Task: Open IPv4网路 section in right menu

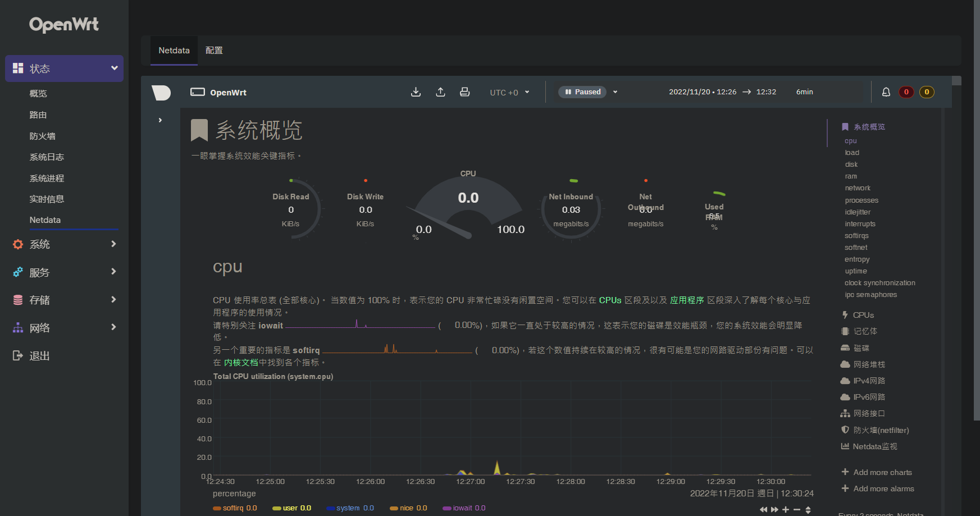Action: coord(863,381)
